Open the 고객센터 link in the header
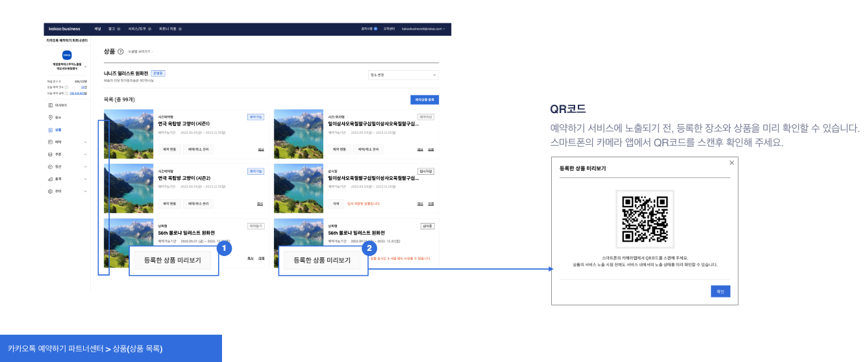This screenshot has width=868, height=362. [390, 29]
